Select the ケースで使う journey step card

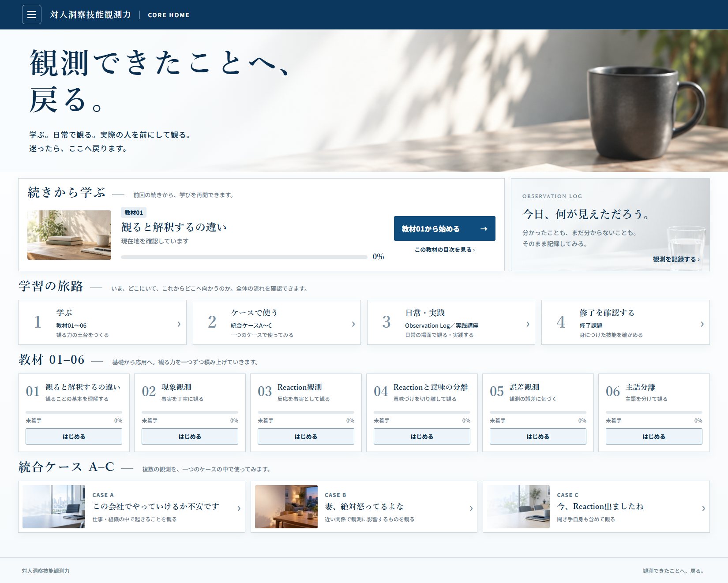click(x=277, y=322)
